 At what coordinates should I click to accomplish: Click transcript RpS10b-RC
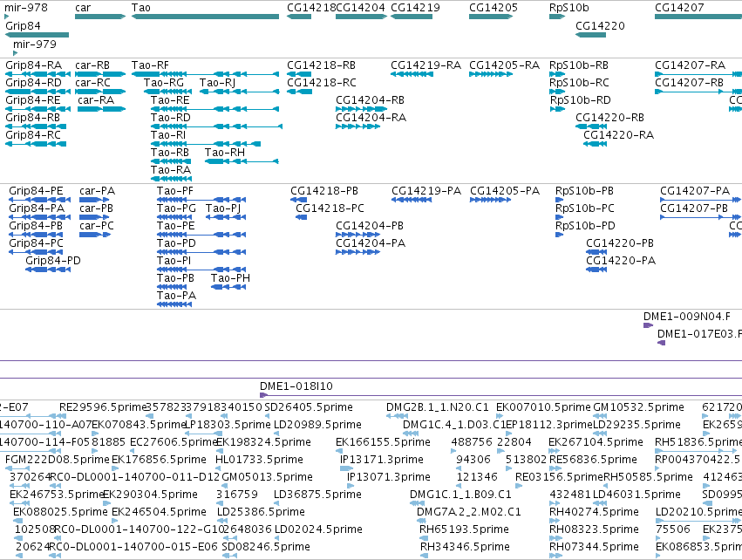(x=557, y=92)
